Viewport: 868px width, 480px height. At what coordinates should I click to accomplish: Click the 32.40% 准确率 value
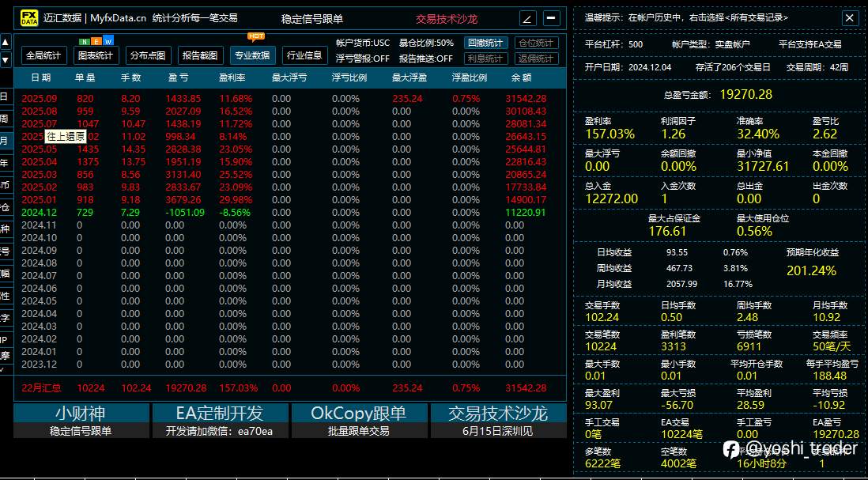pos(758,134)
